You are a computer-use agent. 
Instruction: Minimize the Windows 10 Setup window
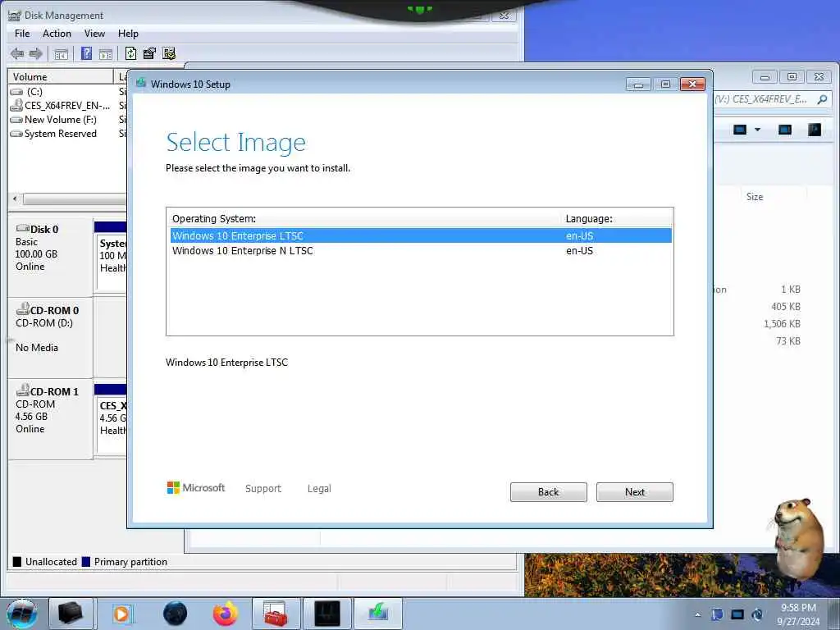638,84
